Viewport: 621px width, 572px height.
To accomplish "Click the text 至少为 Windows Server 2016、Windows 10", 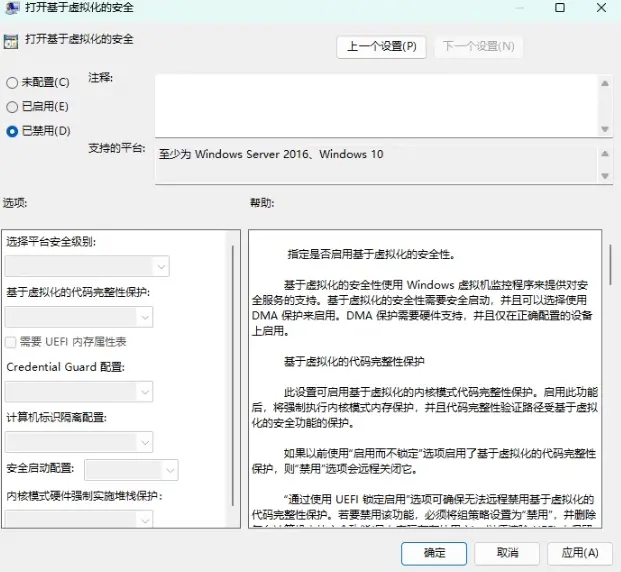I will 271,154.
